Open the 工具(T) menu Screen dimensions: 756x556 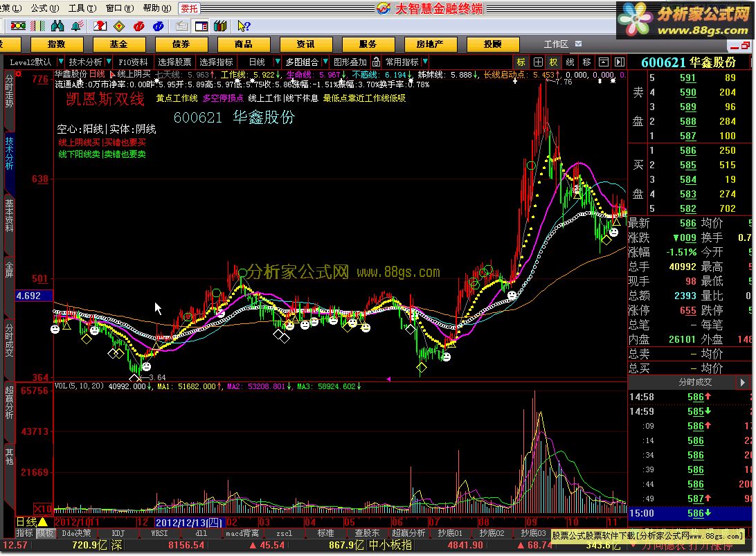tap(82, 8)
